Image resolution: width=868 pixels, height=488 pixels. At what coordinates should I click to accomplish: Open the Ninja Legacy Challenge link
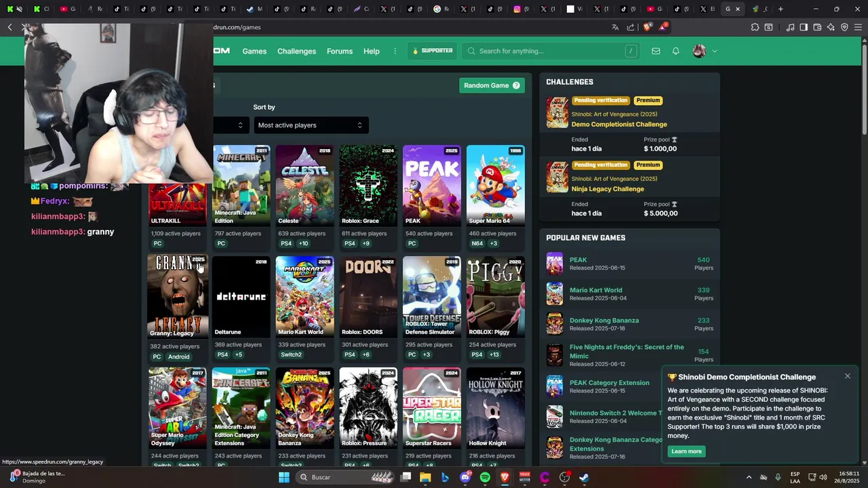[x=608, y=188]
